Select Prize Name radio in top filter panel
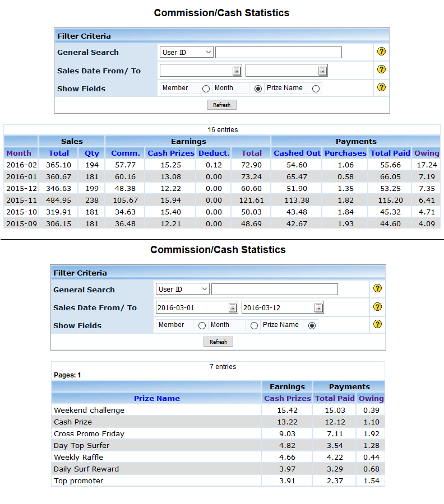 (x=316, y=88)
